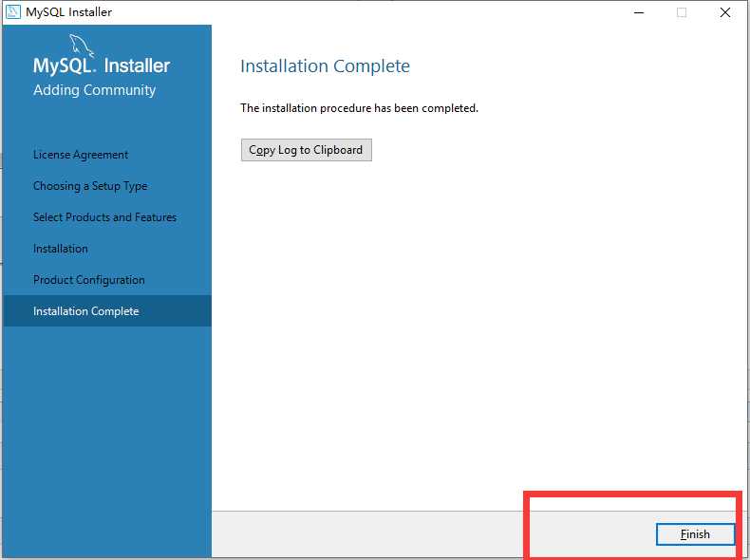The height and width of the screenshot is (560, 750).
Task: Select the License Agreement step
Action: tap(81, 155)
